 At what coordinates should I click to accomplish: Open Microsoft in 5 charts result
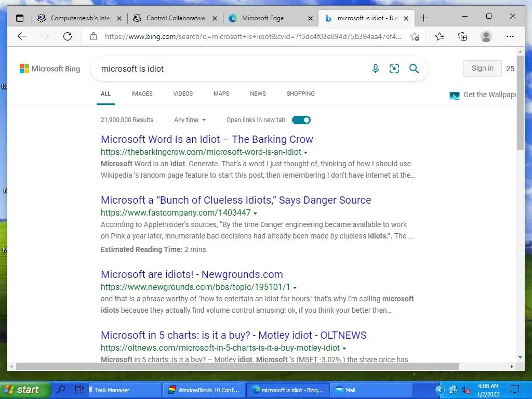233,335
